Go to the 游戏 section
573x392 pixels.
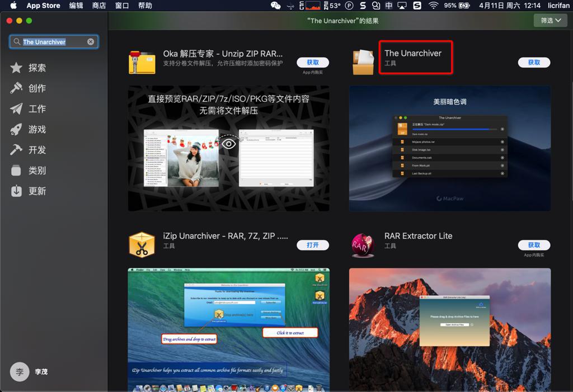pos(37,129)
